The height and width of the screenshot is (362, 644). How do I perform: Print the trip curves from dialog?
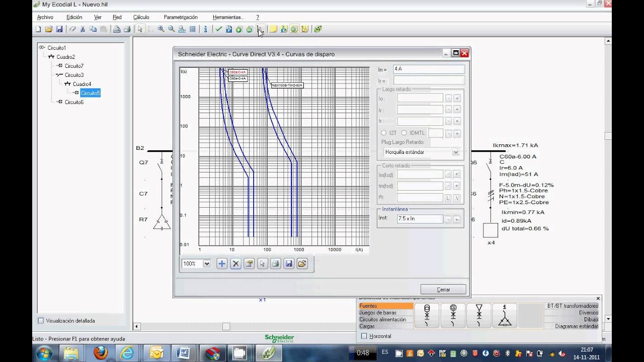point(275,263)
